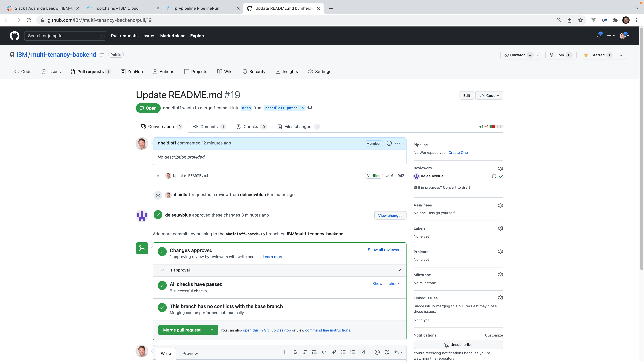Screen dimensions: 644x362
Task: Insert bold formatting in the comment editor
Action: [x=295, y=352]
